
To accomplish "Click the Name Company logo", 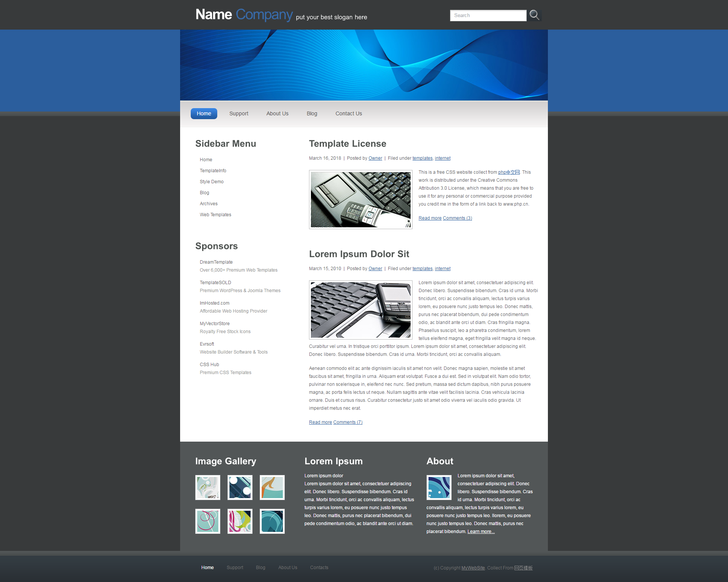I will [x=244, y=14].
